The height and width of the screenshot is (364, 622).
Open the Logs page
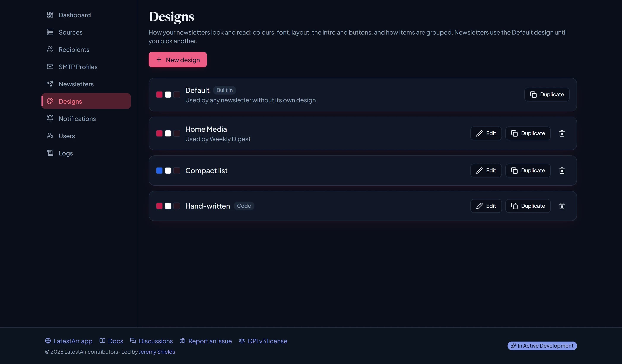coord(86,153)
